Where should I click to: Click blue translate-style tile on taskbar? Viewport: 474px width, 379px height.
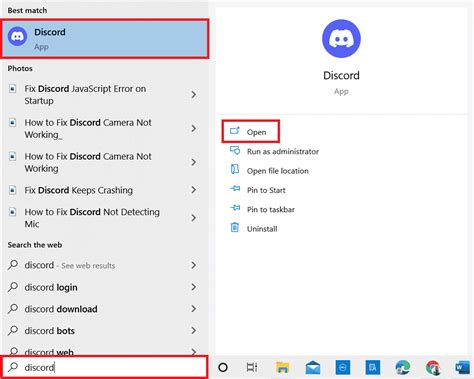point(373,367)
